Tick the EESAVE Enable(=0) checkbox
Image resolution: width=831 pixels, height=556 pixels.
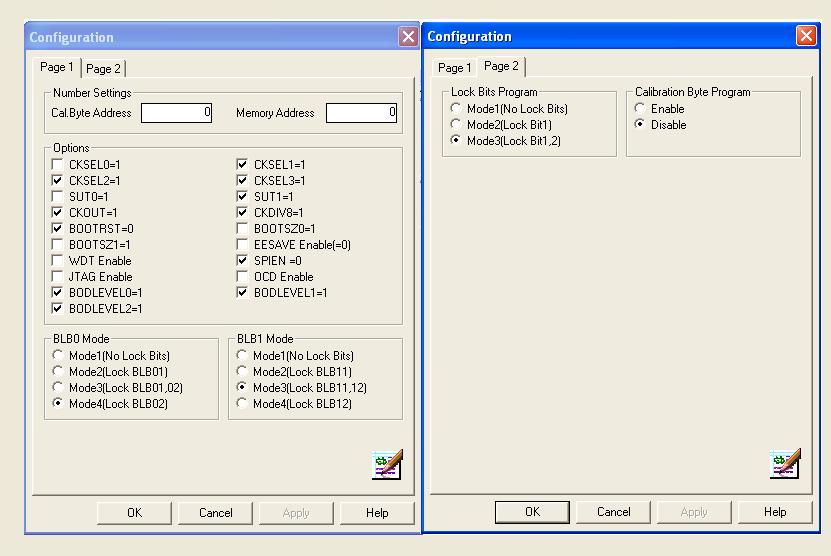click(x=243, y=244)
